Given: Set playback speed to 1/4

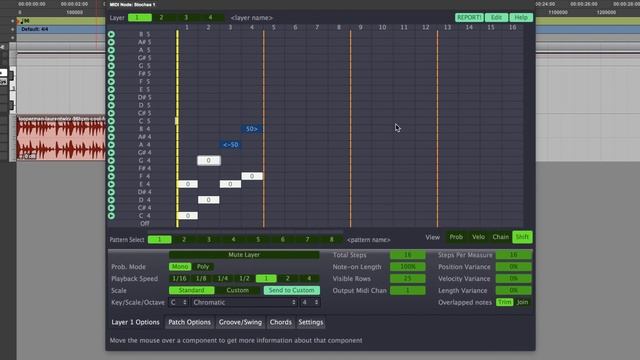Looking at the screenshot, I should [222, 278].
